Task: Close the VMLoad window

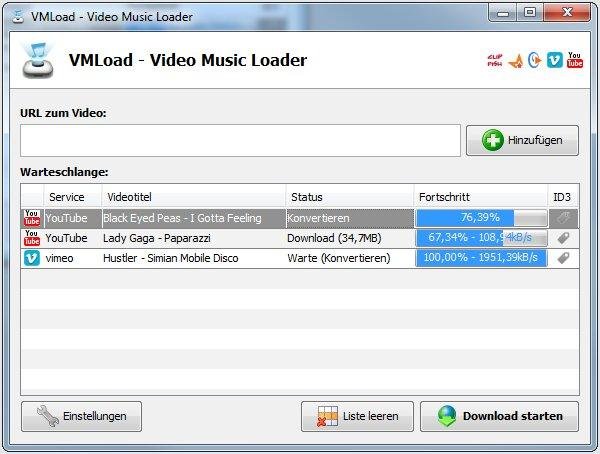Action: click(x=567, y=13)
